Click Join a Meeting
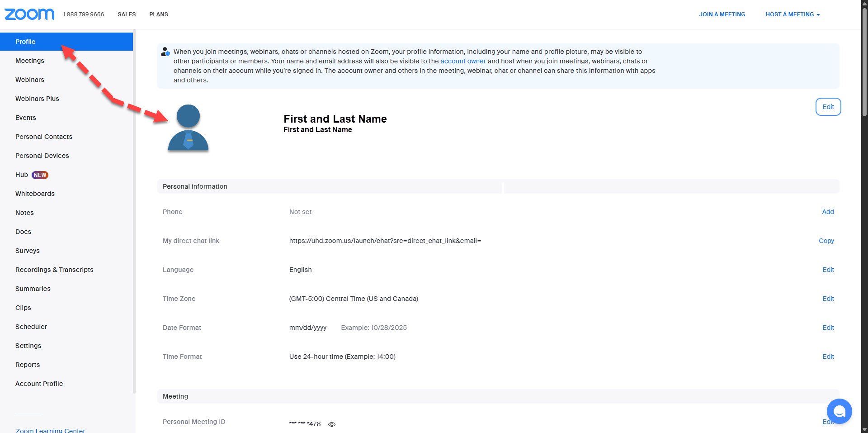The image size is (868, 433). pyautogui.click(x=722, y=14)
